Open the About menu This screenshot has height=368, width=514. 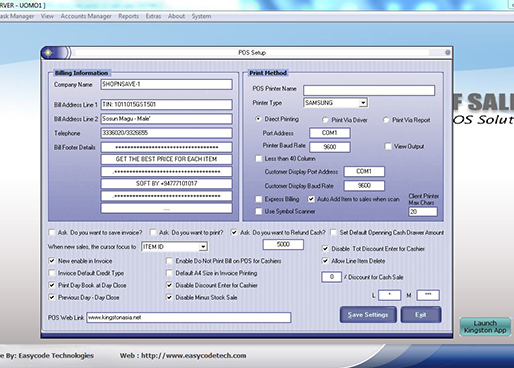point(176,16)
